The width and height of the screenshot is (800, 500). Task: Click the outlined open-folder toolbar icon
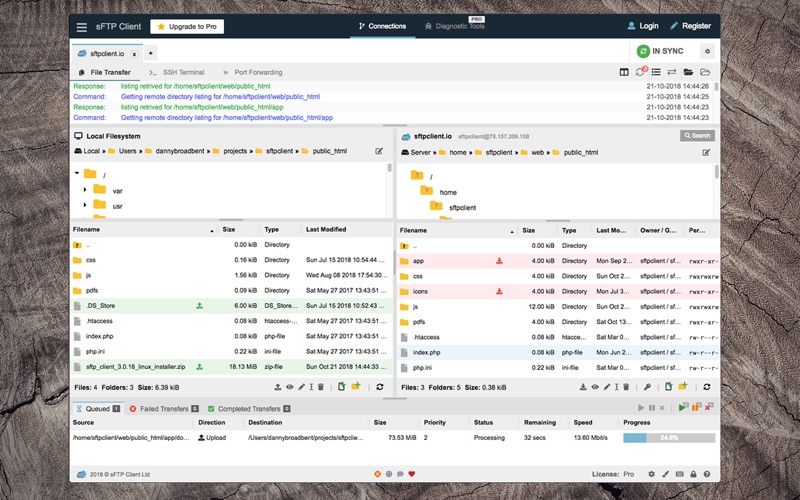(705, 72)
